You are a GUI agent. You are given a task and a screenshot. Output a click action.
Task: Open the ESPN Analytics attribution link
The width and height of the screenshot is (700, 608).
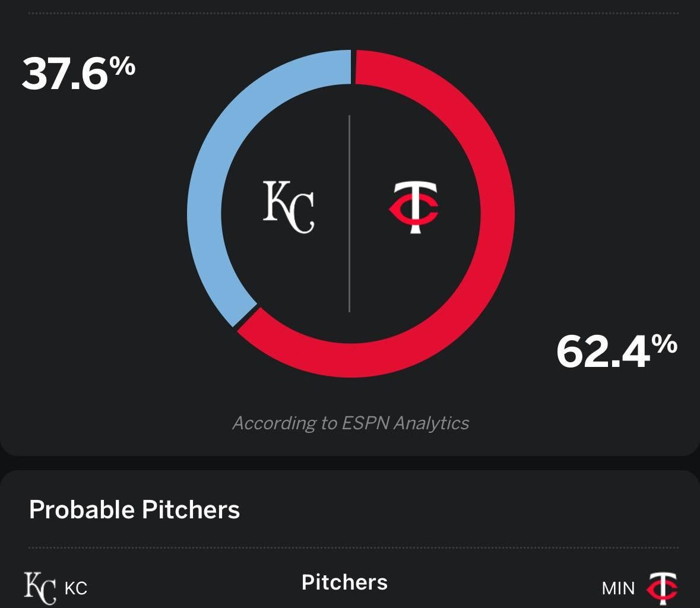(351, 424)
